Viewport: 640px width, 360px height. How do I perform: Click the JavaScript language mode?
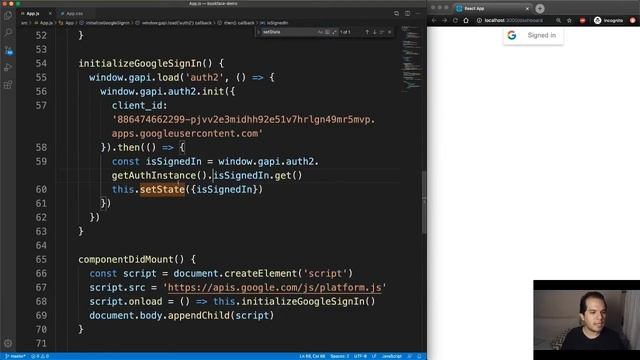coord(391,356)
